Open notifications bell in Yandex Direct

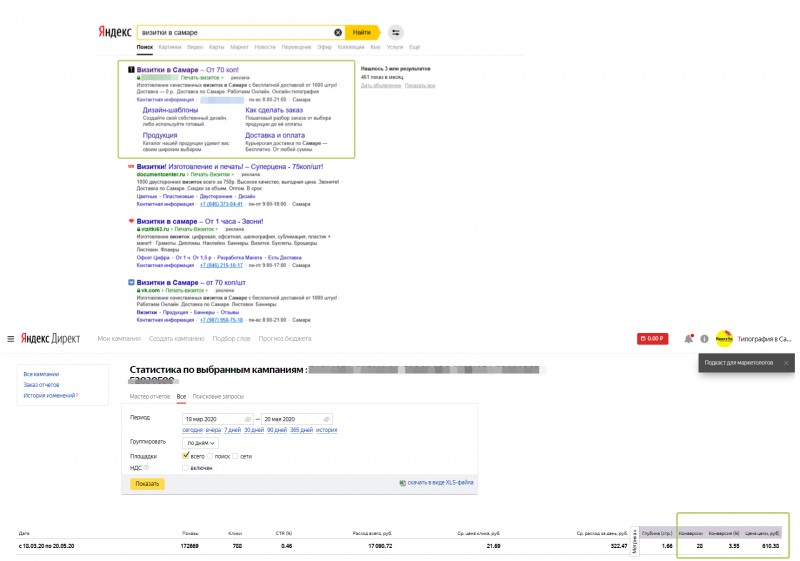coord(688,339)
